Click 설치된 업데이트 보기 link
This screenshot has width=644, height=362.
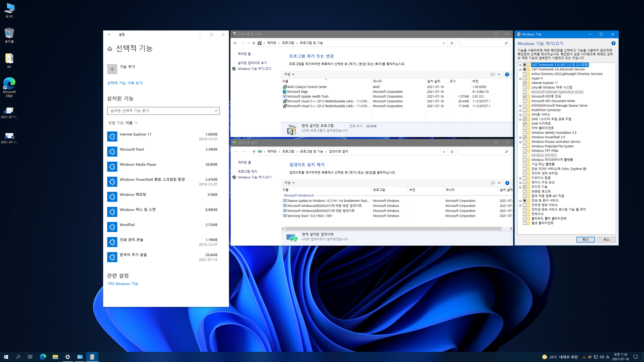click(x=252, y=63)
